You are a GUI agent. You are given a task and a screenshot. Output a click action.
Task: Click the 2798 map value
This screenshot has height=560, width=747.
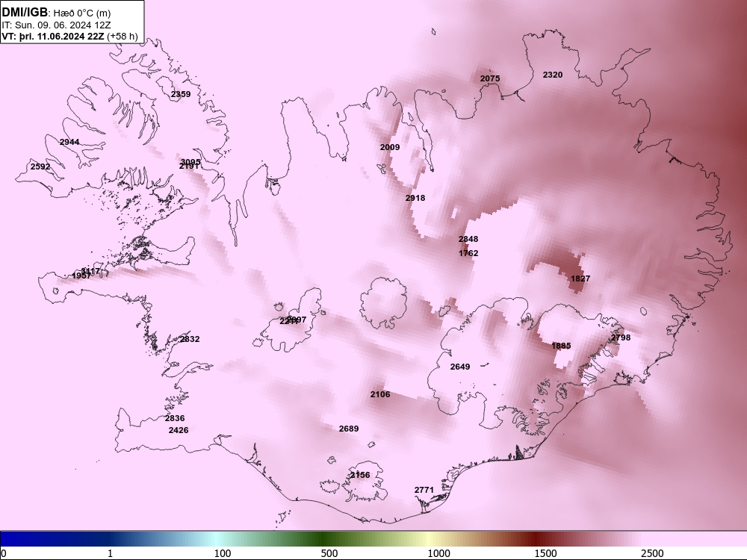click(621, 337)
